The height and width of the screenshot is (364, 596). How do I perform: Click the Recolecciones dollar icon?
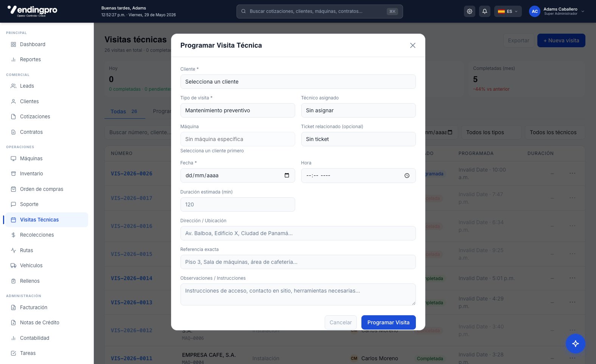[x=13, y=235]
